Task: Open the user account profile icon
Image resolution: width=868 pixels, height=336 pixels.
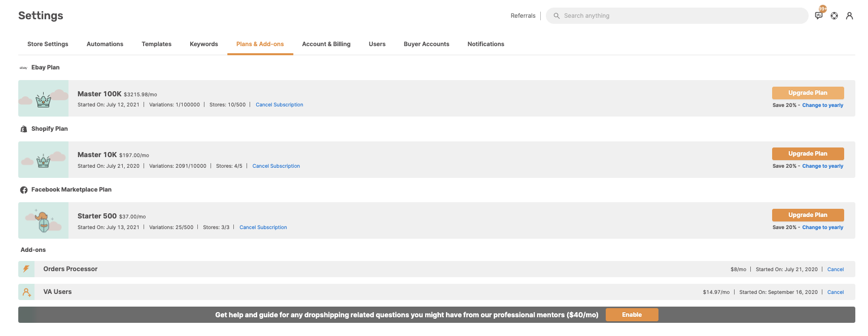Action: click(849, 16)
